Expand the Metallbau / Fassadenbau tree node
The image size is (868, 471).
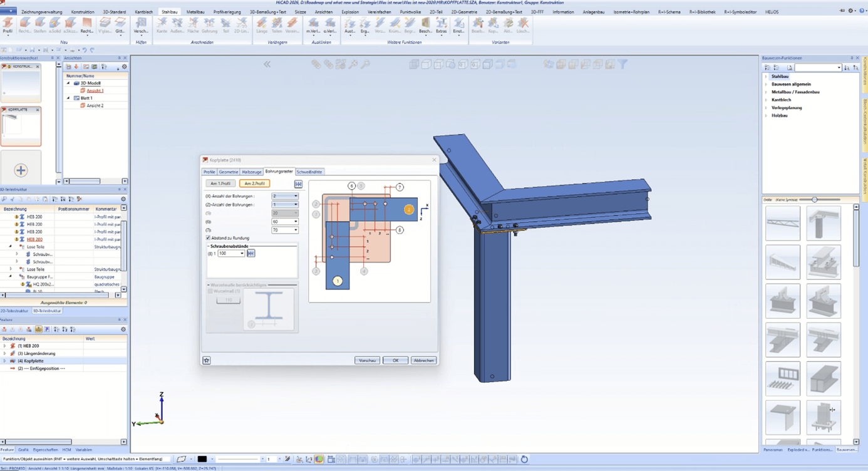766,92
